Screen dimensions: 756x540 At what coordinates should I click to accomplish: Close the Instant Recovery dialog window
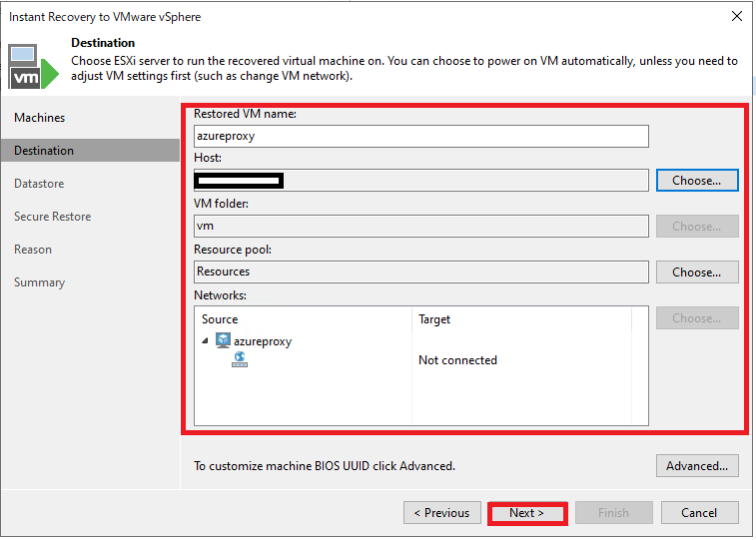point(736,16)
